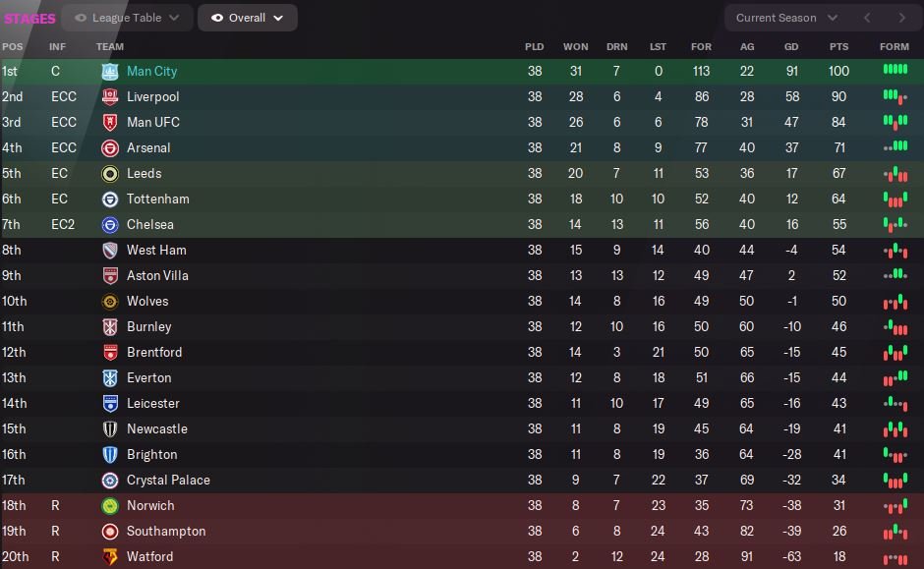
Task: Go to the next season arrow
Action: (901, 18)
